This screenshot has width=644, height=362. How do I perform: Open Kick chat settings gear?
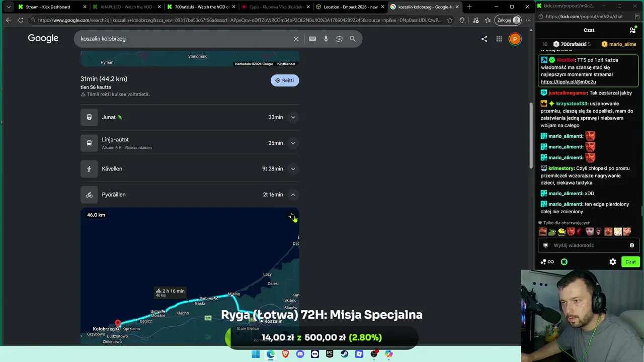click(613, 262)
